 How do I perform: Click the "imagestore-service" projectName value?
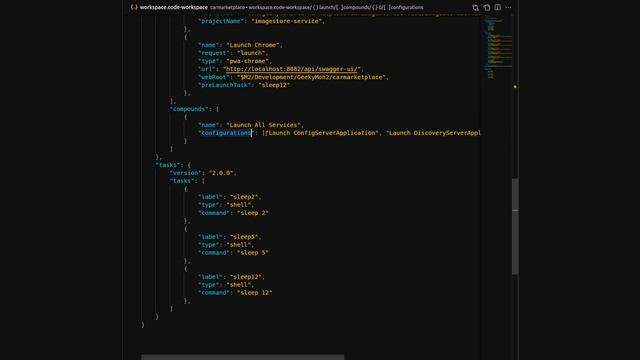(x=287, y=21)
